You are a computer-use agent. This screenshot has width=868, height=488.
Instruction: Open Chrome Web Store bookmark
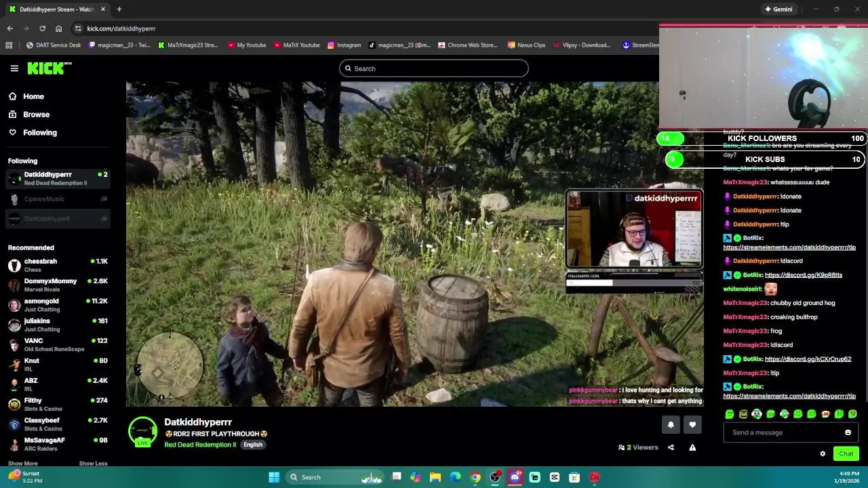point(468,45)
